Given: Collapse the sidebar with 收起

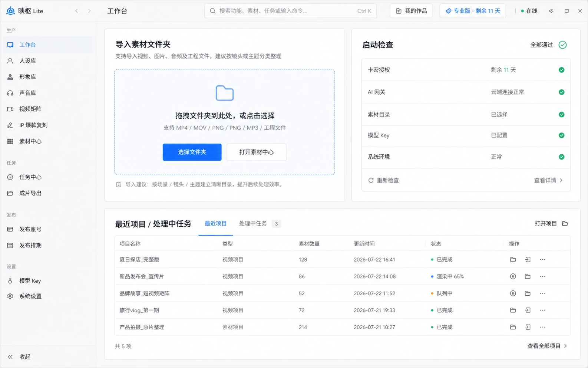Looking at the screenshot, I should coord(19,356).
